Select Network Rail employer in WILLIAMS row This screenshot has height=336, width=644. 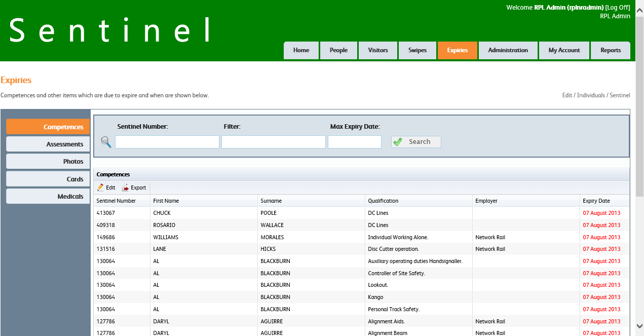pyautogui.click(x=526, y=237)
